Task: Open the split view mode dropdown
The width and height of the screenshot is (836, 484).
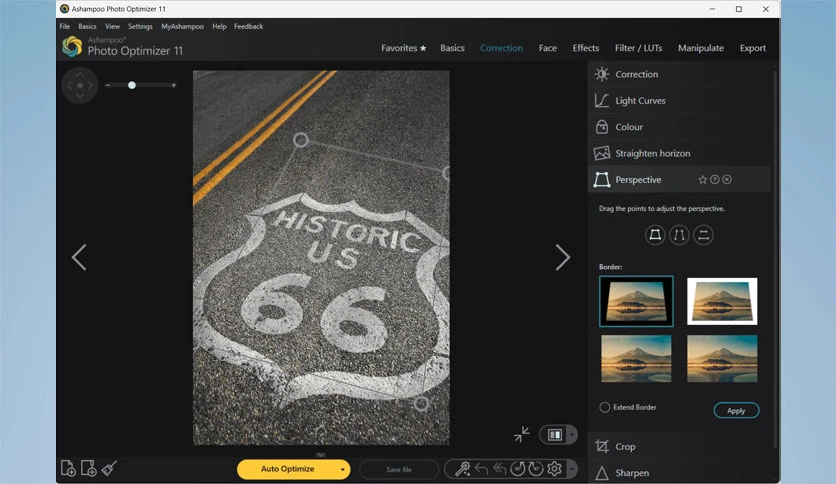Action: (573, 435)
